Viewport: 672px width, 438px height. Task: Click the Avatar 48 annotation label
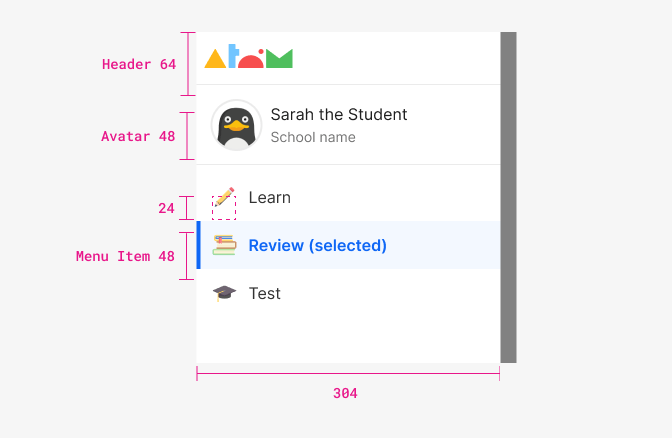click(x=138, y=136)
